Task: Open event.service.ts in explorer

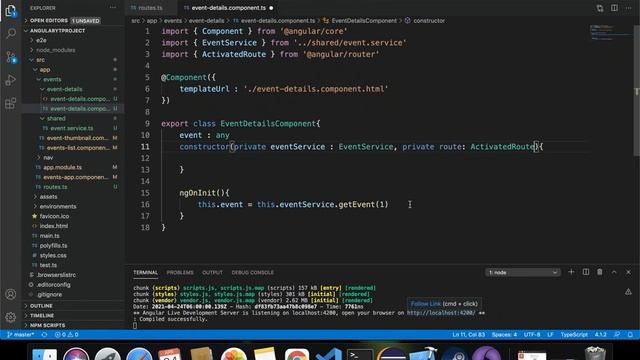Action: (73, 128)
